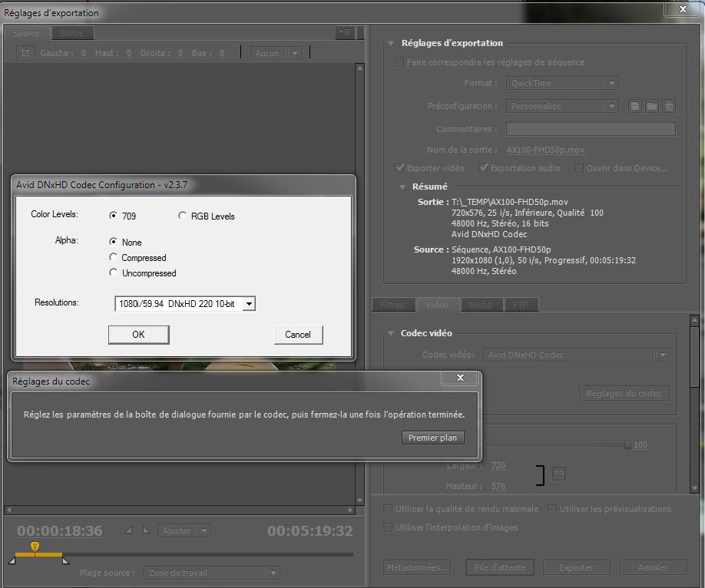This screenshot has height=588, width=705.
Task: Click the current timecode 00:00:18:36
Action: coord(60,531)
